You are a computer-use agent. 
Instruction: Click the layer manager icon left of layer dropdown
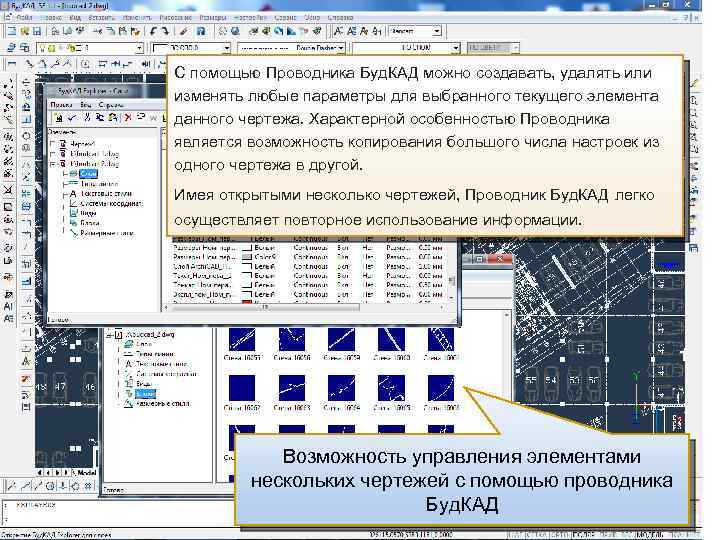(11, 47)
